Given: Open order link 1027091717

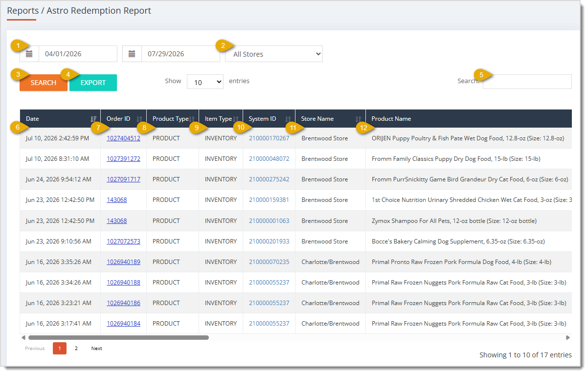Looking at the screenshot, I should pyautogui.click(x=123, y=179).
